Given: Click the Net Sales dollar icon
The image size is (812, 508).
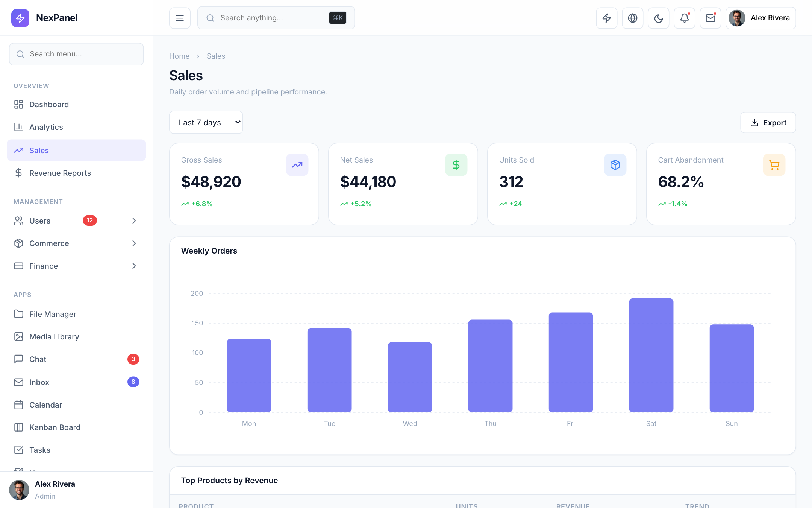Looking at the screenshot, I should click(x=456, y=165).
